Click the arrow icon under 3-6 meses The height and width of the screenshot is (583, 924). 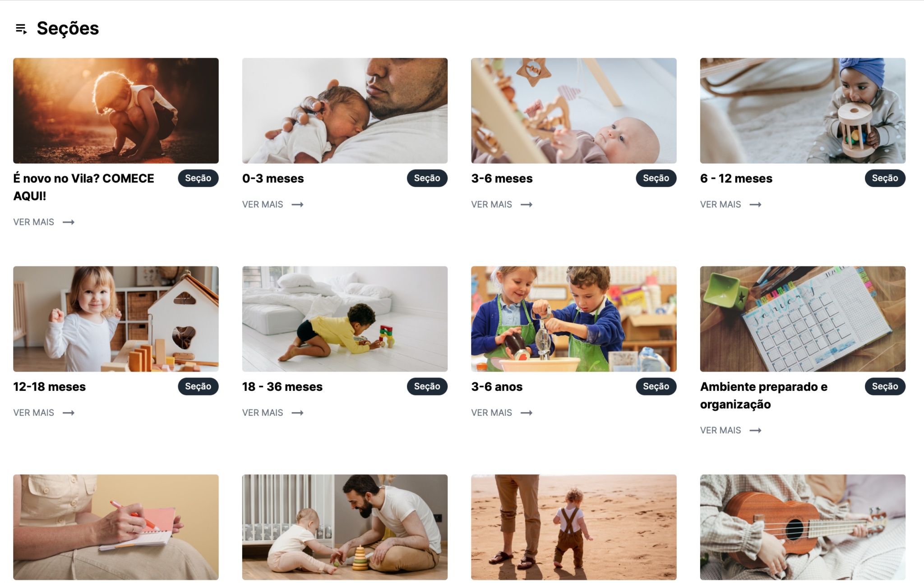point(527,205)
